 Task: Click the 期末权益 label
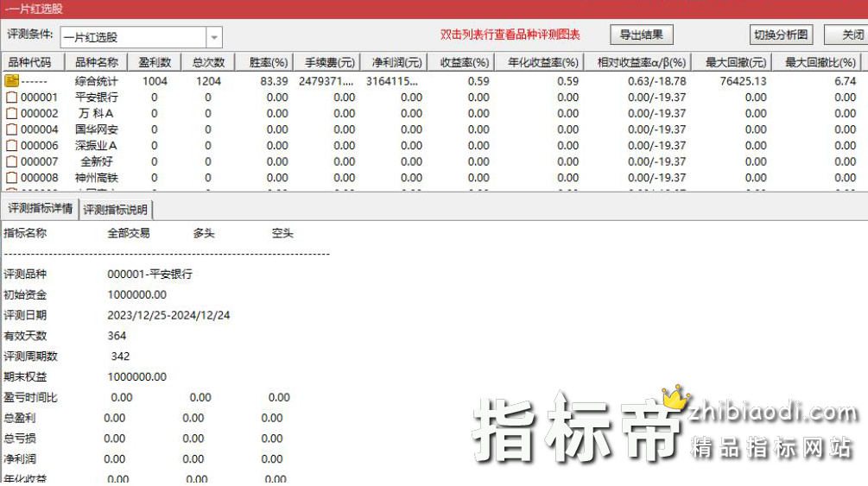point(25,377)
